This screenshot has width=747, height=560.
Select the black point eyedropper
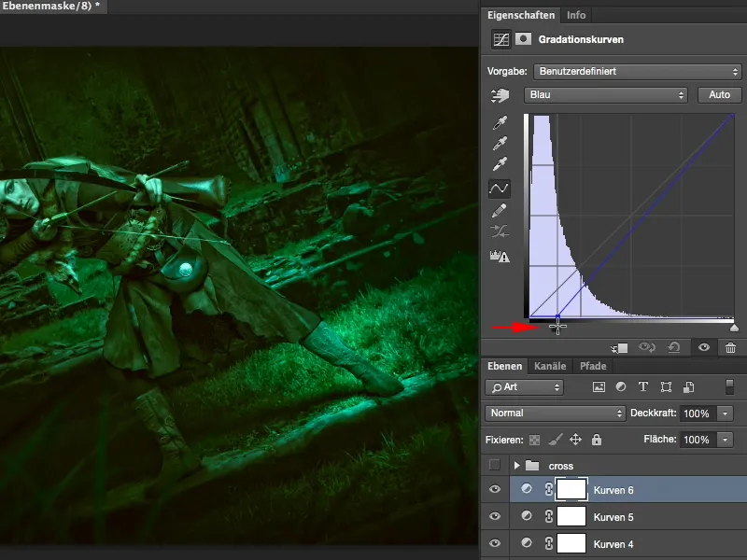tap(500, 123)
